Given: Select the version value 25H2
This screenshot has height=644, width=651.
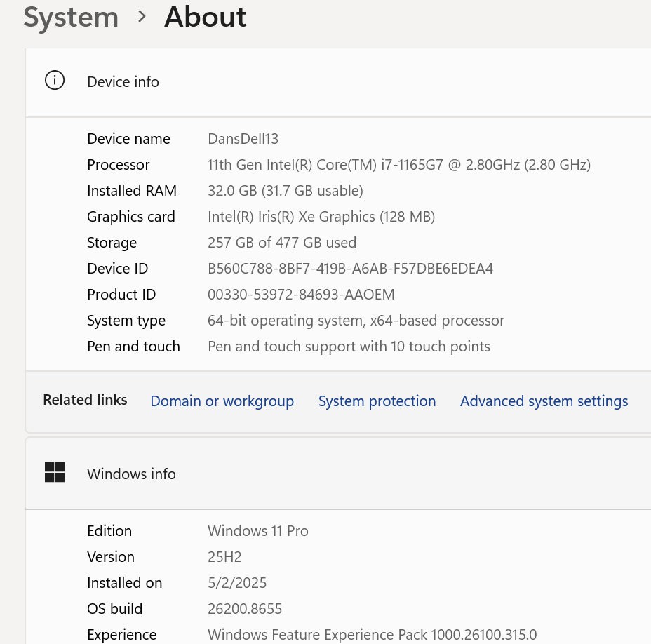Looking at the screenshot, I should click(x=224, y=557).
